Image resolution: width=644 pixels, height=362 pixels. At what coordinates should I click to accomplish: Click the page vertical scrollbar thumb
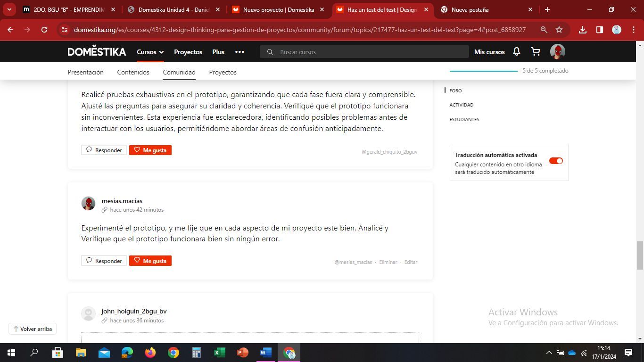[x=640, y=255]
